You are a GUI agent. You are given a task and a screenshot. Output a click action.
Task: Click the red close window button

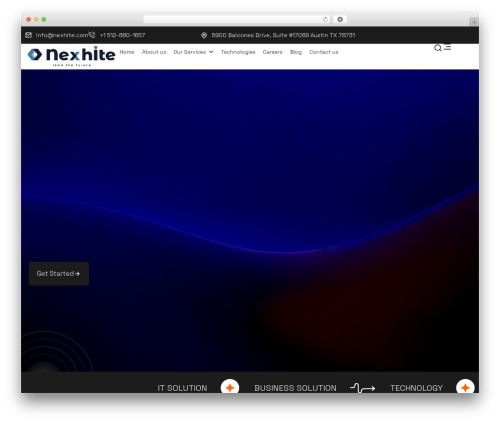[29, 19]
